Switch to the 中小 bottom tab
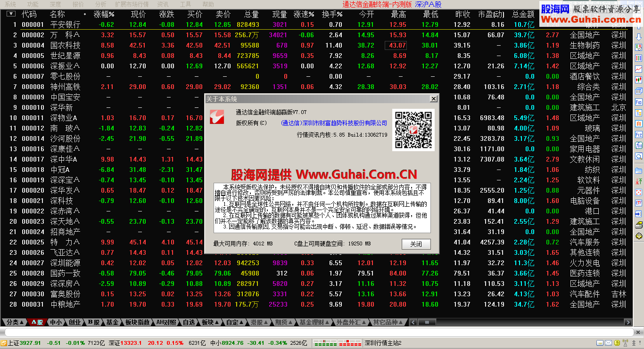The height and width of the screenshot is (349, 644). (56, 322)
